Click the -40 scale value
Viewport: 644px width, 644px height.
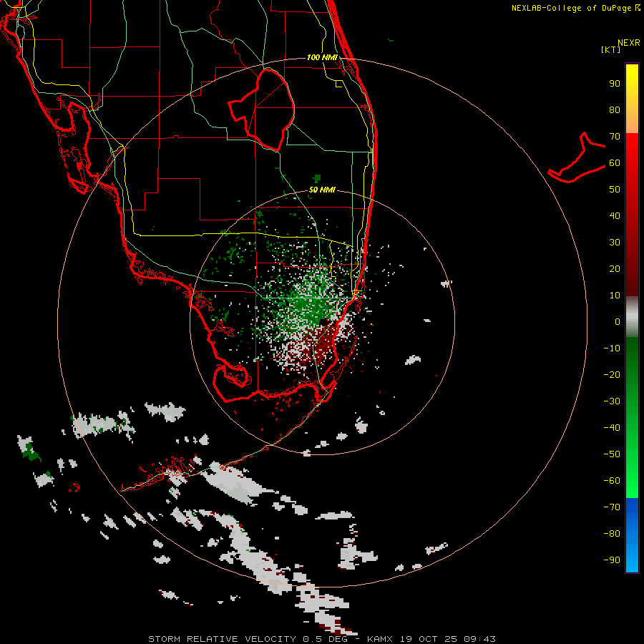[x=612, y=428]
